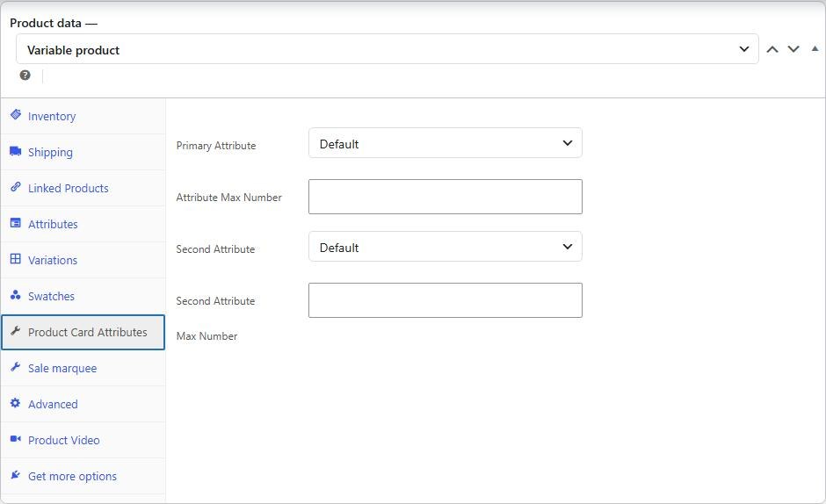This screenshot has height=504, width=826.
Task: Go to the Variations tab
Action: [83, 260]
